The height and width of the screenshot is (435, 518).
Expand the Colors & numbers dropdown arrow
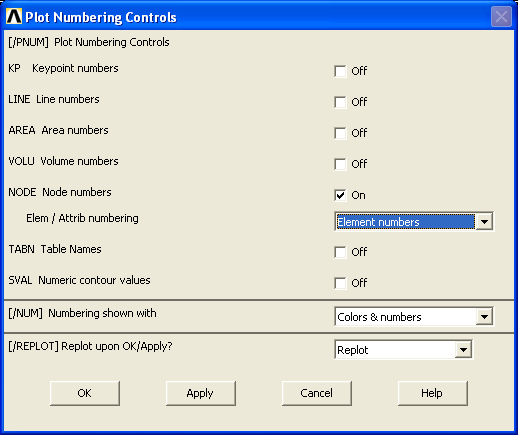point(484,316)
